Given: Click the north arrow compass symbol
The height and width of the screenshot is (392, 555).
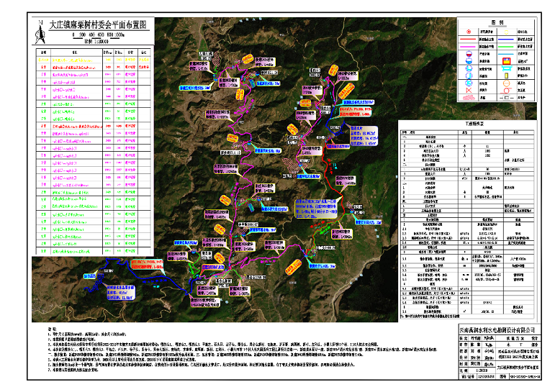Looking at the screenshot, I should (40, 37).
